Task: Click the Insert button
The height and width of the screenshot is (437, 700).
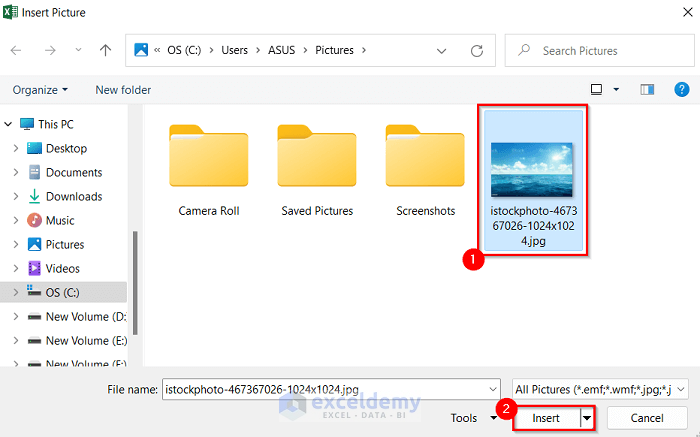Action: click(x=546, y=418)
